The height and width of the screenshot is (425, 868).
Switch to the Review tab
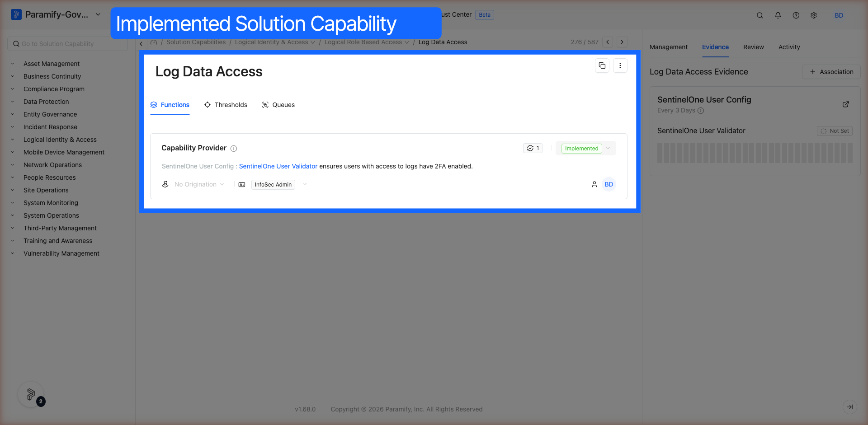754,47
